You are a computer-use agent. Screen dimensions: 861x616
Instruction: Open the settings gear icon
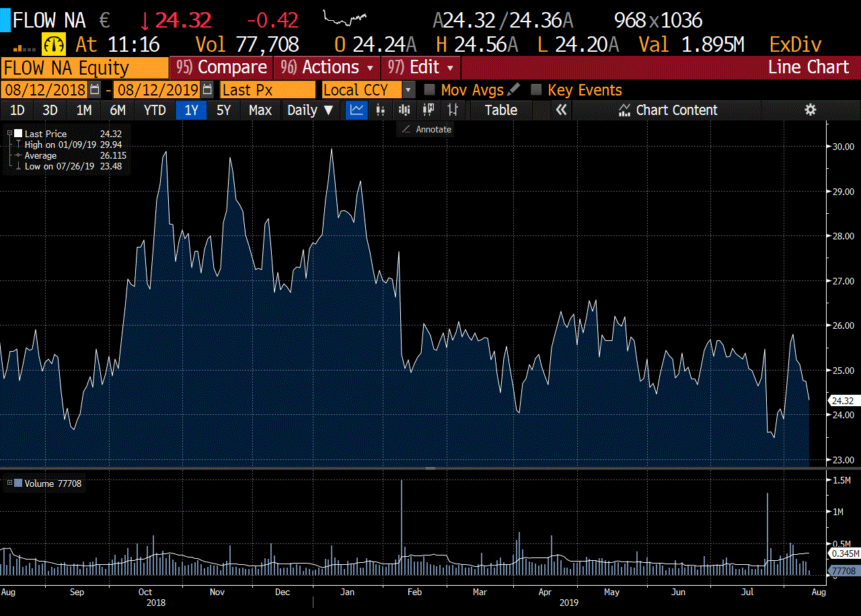[810, 110]
